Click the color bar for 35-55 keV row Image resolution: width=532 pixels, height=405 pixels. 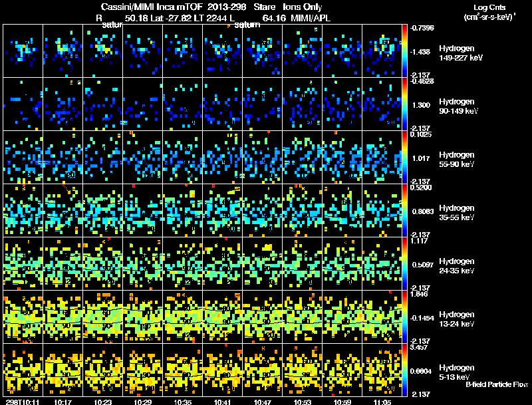pyautogui.click(x=404, y=210)
